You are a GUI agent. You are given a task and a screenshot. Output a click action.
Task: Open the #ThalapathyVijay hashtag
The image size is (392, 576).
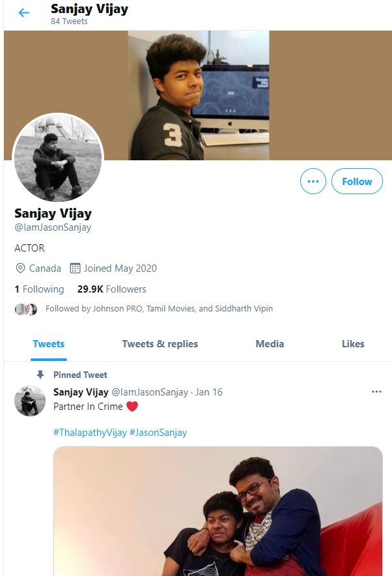point(90,433)
